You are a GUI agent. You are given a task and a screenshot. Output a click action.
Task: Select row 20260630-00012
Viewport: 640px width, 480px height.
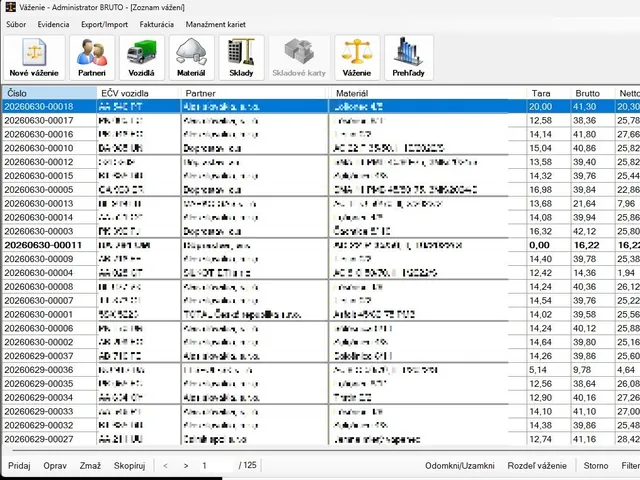[x=321, y=162]
